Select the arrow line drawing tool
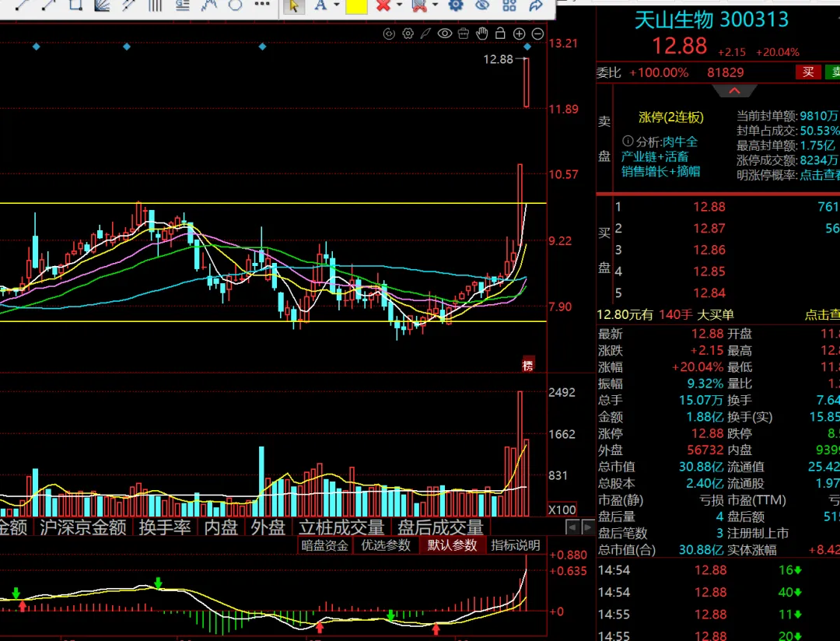840x641 pixels. click(49, 5)
